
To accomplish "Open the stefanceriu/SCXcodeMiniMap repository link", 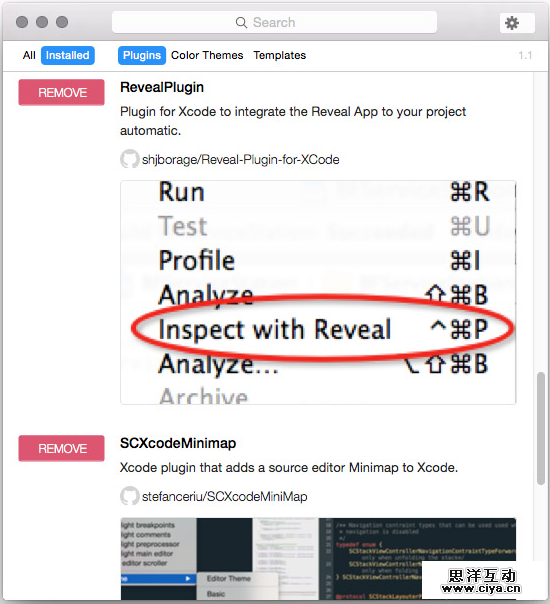I will (x=225, y=497).
